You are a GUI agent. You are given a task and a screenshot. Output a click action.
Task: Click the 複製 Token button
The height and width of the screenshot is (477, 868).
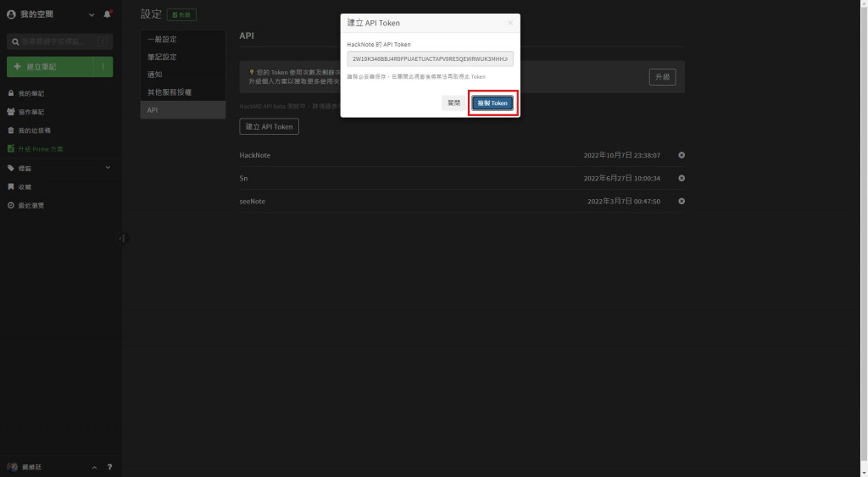coord(492,103)
